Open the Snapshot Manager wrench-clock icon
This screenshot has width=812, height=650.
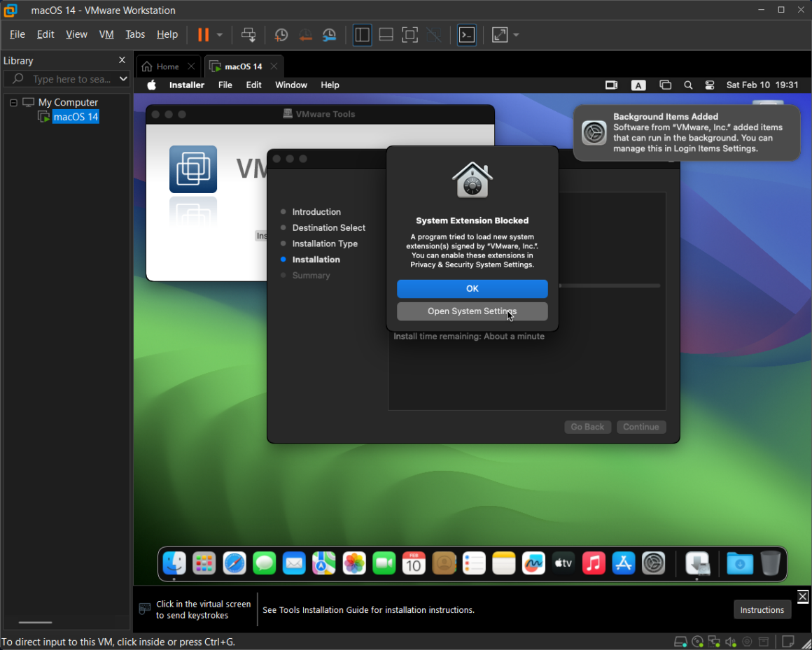[x=330, y=35]
